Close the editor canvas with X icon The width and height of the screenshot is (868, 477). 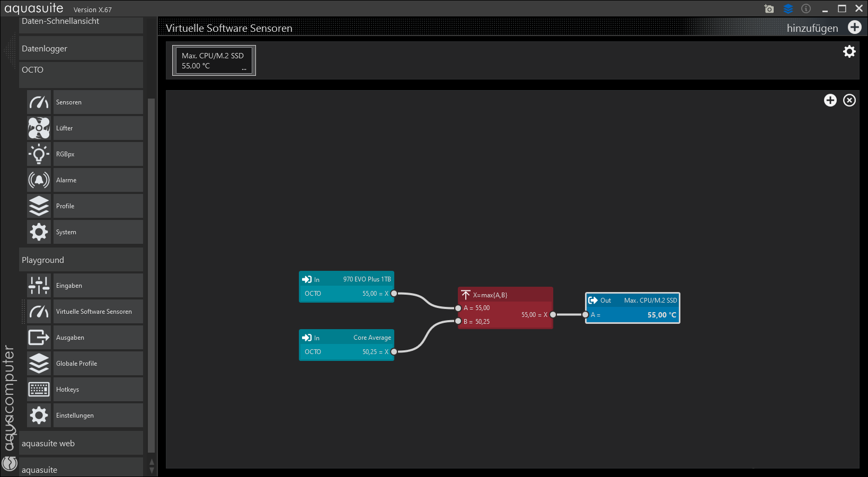click(x=849, y=100)
